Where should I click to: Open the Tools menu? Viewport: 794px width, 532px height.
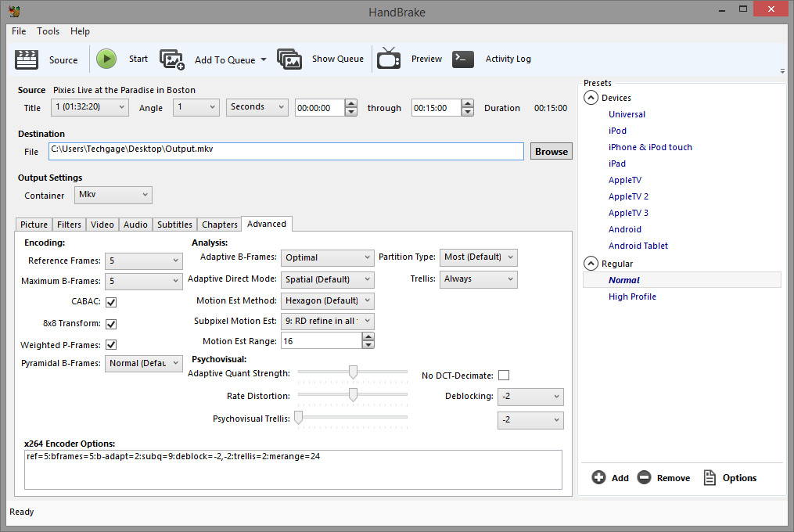48,31
